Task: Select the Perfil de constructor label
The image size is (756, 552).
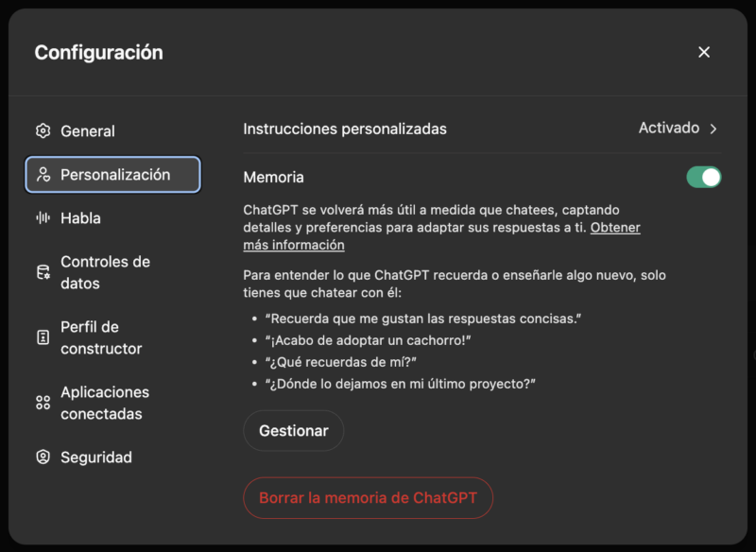Action: (x=101, y=337)
